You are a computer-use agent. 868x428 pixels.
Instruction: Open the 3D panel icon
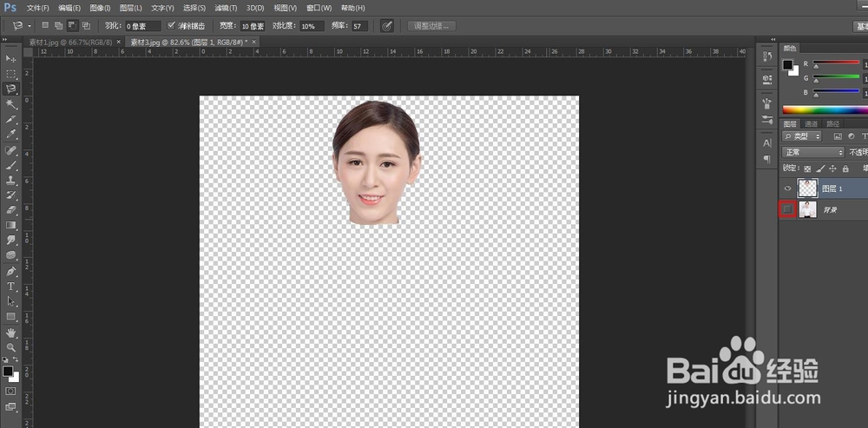pos(767,79)
